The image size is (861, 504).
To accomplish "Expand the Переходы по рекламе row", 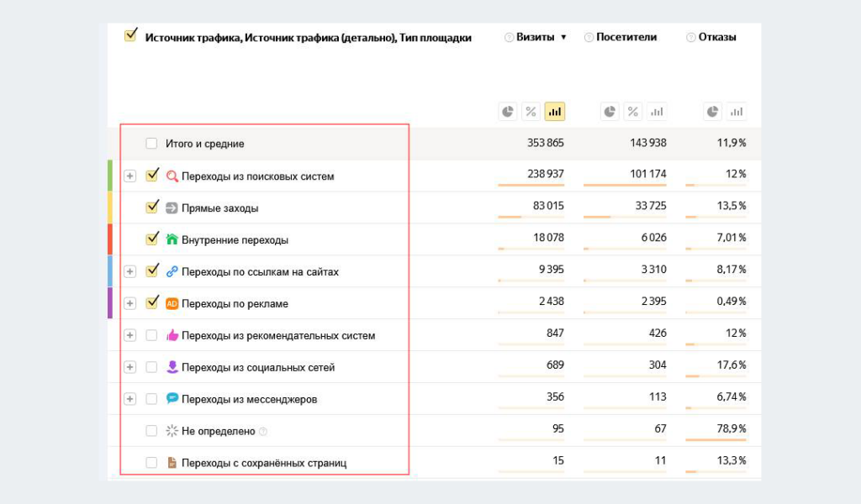I will coord(129,303).
